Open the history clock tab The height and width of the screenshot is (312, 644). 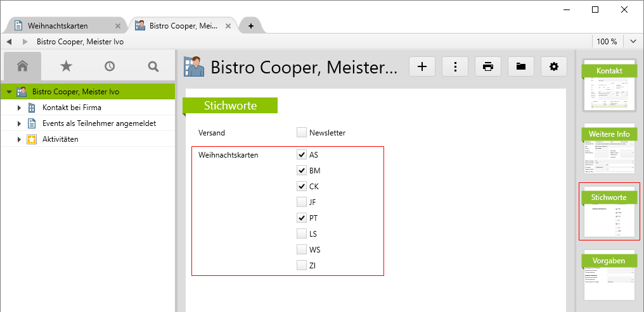[110, 66]
